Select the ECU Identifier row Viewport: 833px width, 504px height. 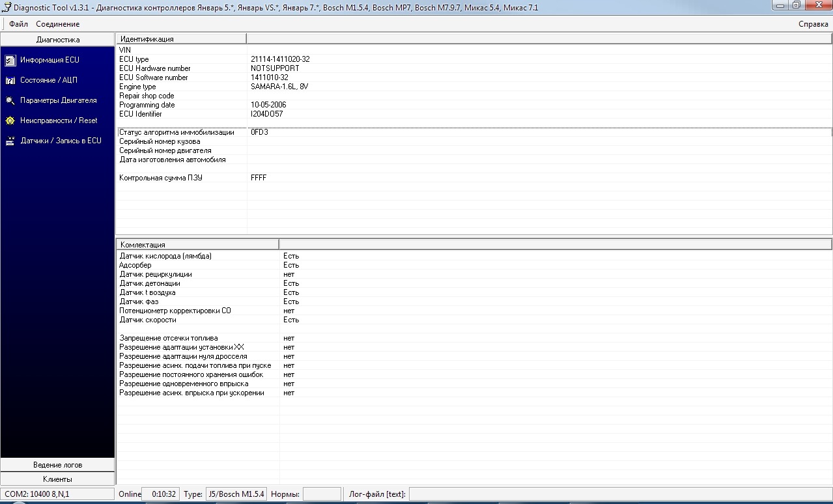474,114
